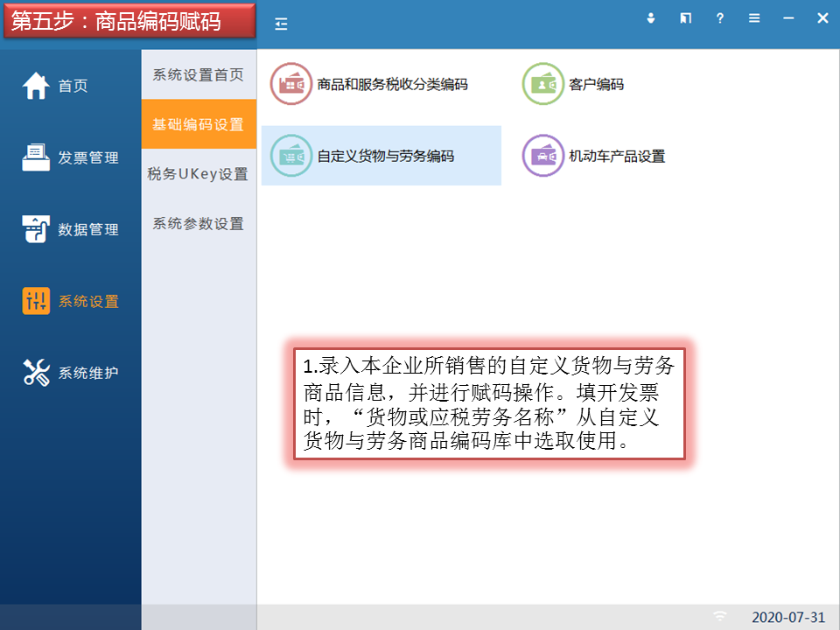Viewport: 840px width, 630px height.
Task: Click the purple 机动车产品设置 icon
Action: pyautogui.click(x=542, y=156)
